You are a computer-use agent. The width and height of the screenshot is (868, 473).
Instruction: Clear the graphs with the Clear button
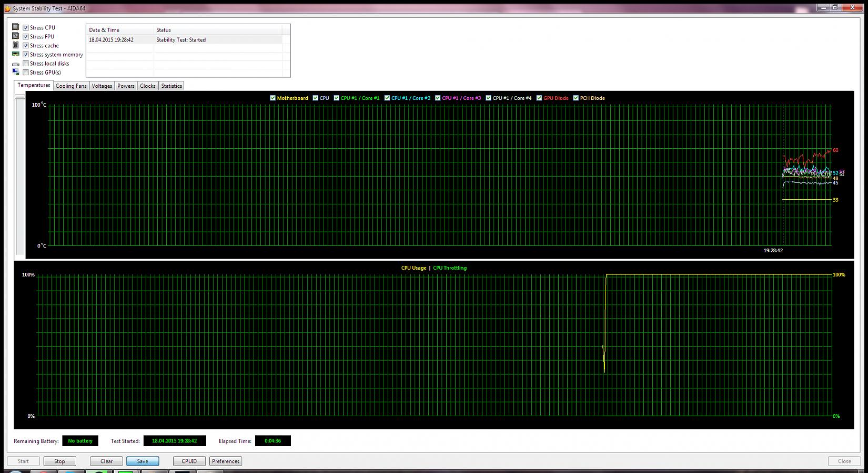click(106, 461)
